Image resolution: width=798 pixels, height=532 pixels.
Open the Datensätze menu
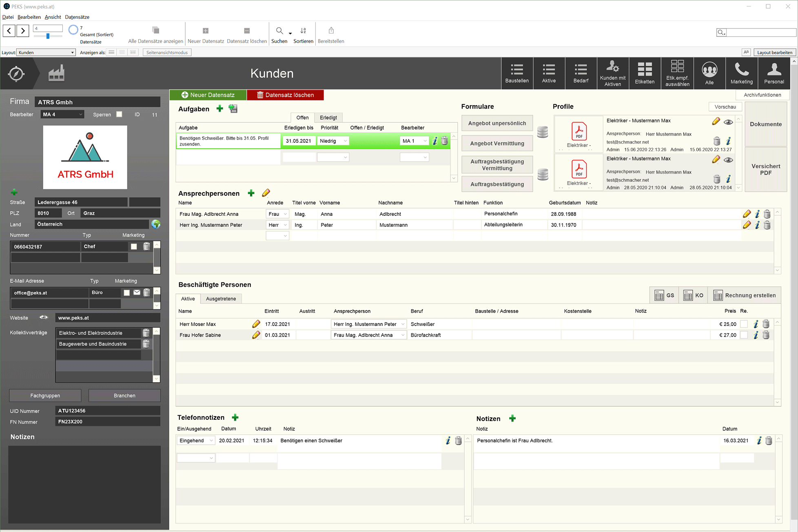77,17
